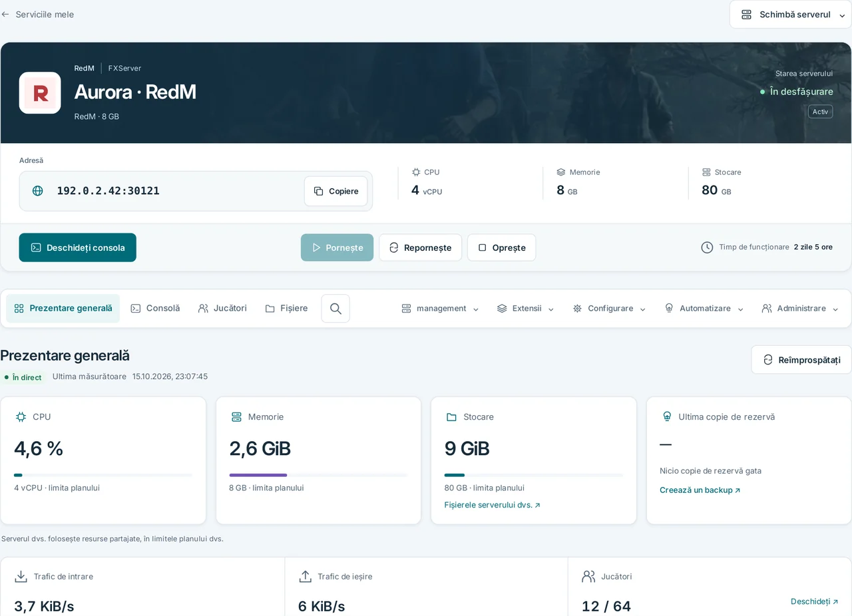Click the CPU chip icon in the CPU usage card
The image size is (852, 616).
coord(21,417)
